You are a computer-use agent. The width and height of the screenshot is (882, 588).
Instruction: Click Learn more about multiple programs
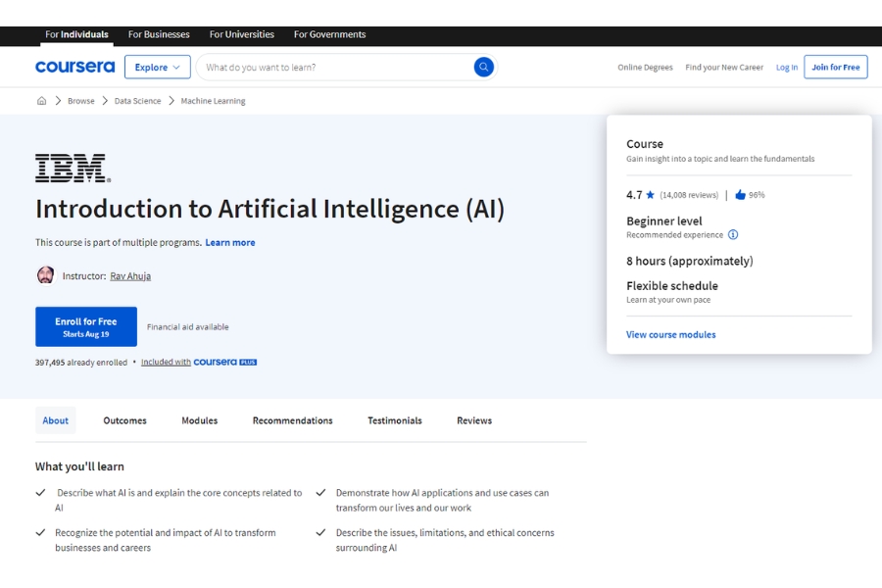pos(230,242)
